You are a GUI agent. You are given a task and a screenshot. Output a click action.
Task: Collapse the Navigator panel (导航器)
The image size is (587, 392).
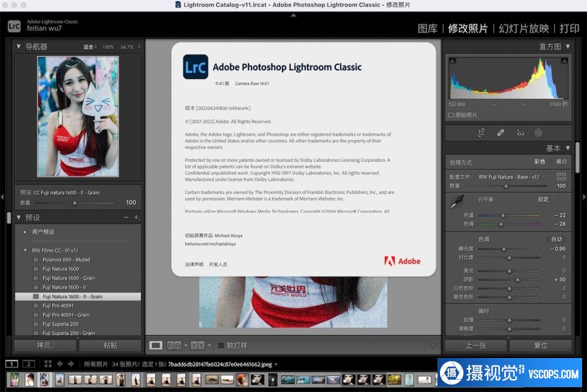coord(19,47)
